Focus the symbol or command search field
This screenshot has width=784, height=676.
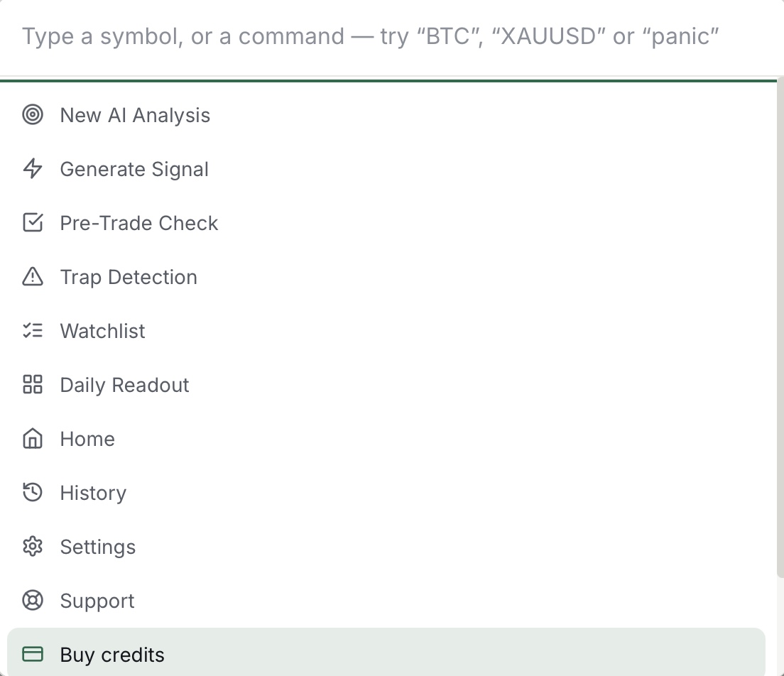click(388, 36)
